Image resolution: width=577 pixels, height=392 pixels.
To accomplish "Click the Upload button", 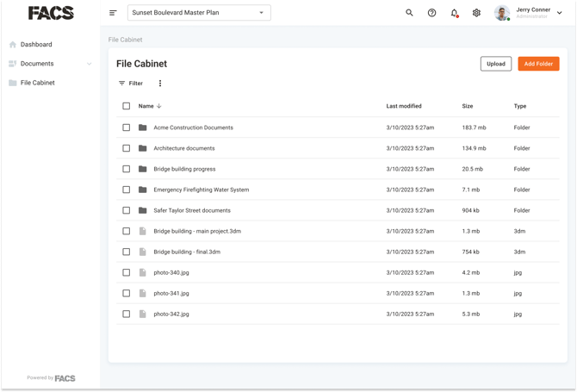I will (496, 64).
